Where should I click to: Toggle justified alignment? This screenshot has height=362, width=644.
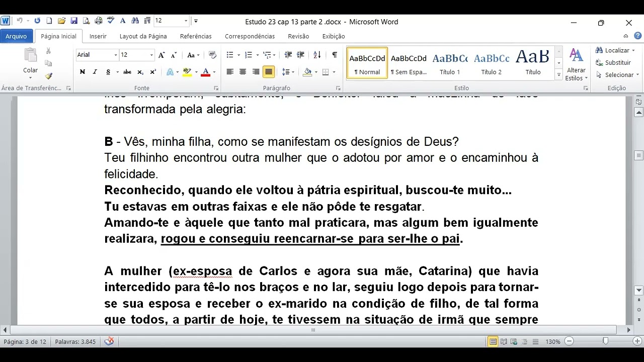click(x=269, y=72)
